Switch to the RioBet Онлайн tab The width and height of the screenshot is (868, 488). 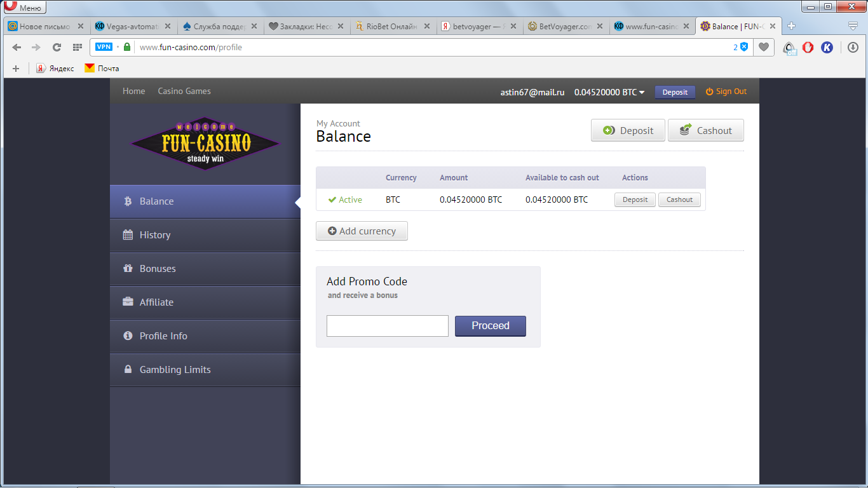point(392,27)
